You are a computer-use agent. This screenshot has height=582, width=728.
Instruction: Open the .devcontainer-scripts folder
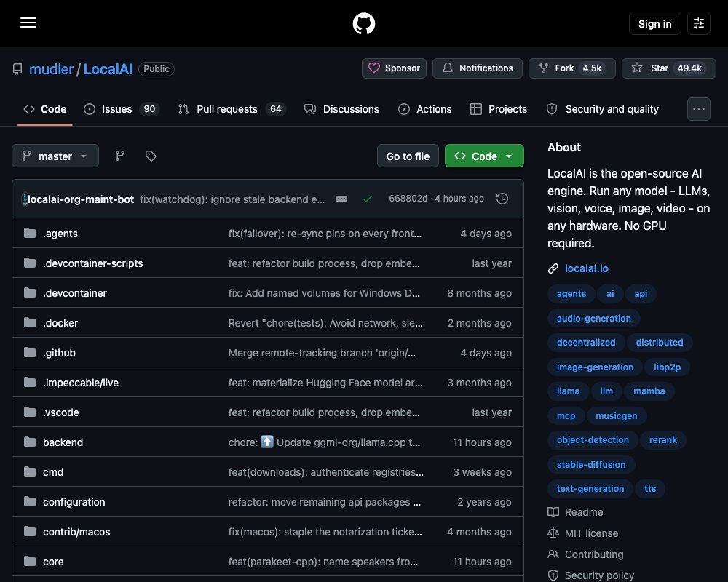point(93,263)
